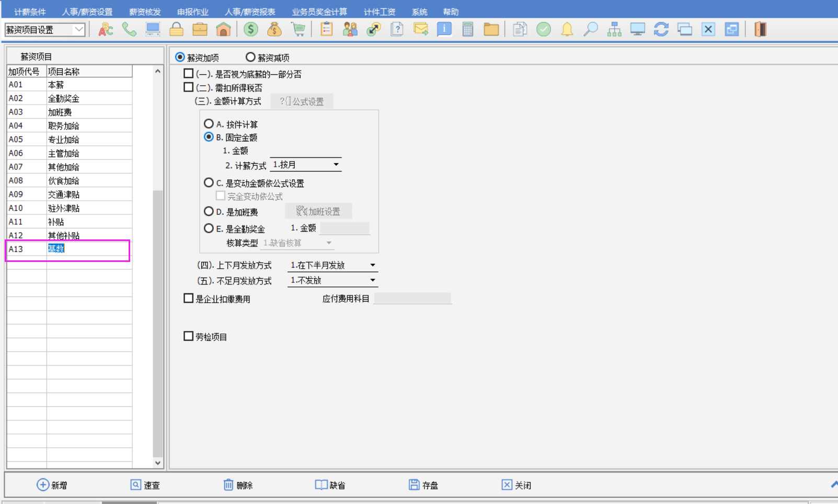Image resolution: width=838 pixels, height=504 pixels.
Task: Click the house toolbar icon
Action: (223, 29)
